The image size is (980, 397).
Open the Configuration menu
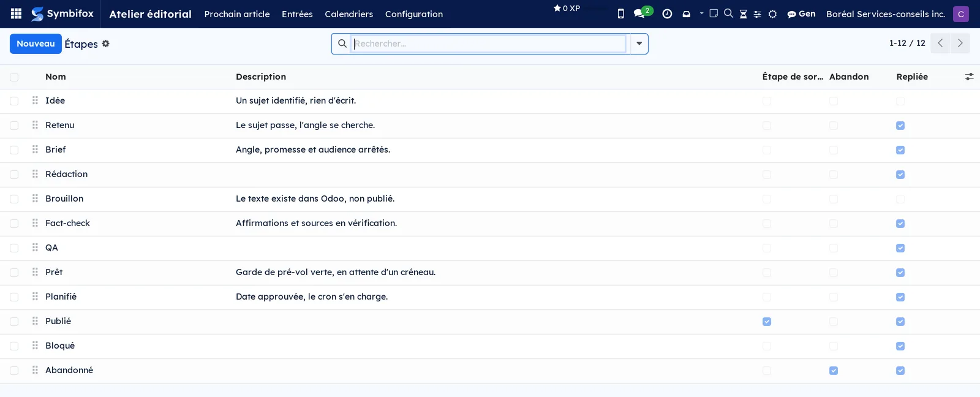point(414,14)
